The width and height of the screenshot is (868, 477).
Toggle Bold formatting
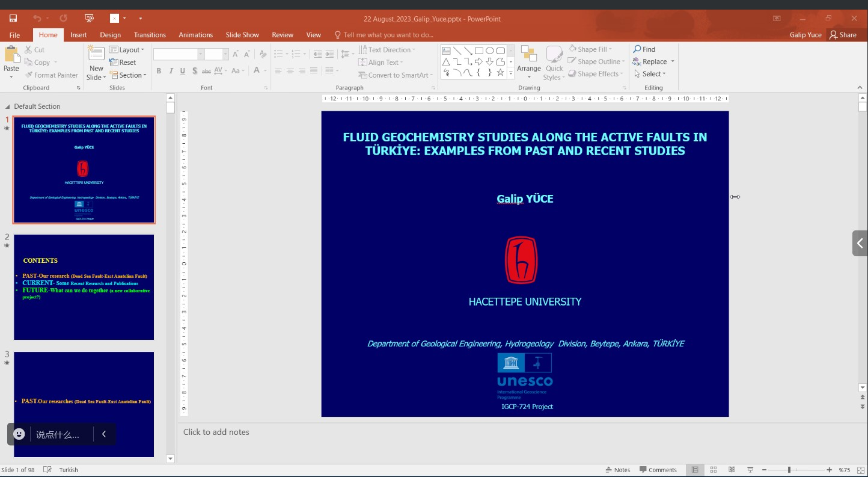pos(159,71)
